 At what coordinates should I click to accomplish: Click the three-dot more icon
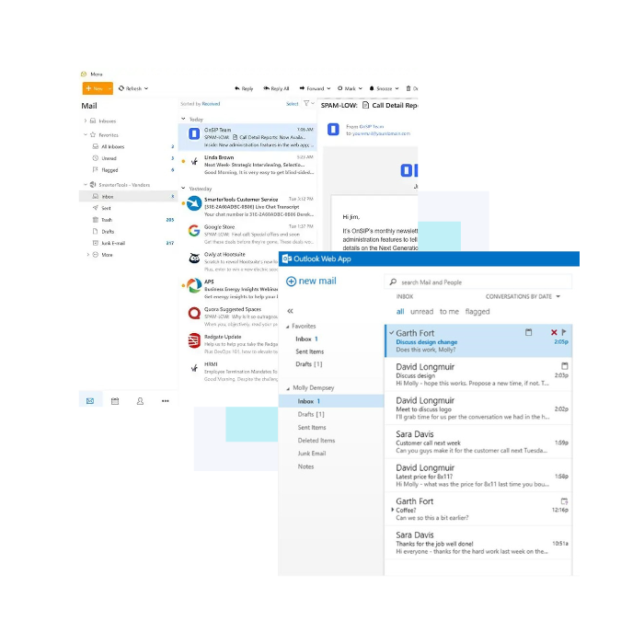[165, 401]
